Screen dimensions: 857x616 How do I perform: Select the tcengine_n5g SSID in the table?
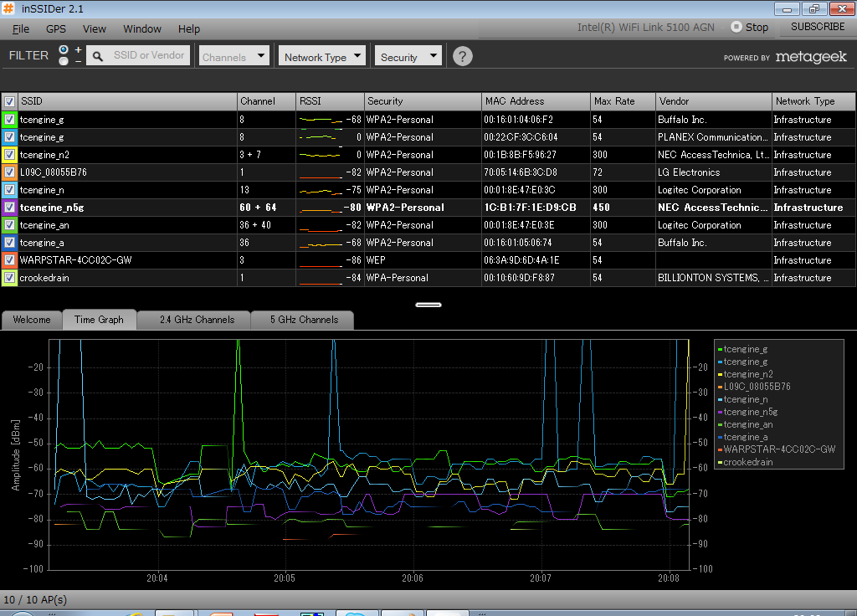[52, 208]
